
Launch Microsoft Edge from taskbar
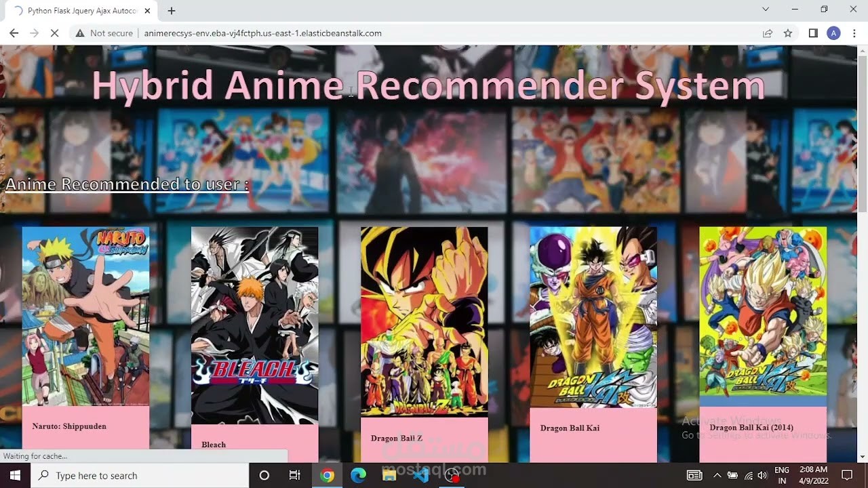point(358,475)
